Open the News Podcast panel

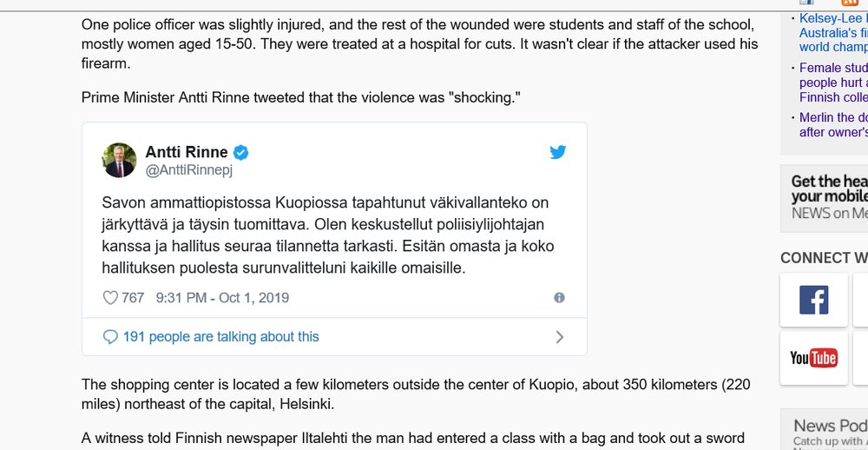point(829,429)
